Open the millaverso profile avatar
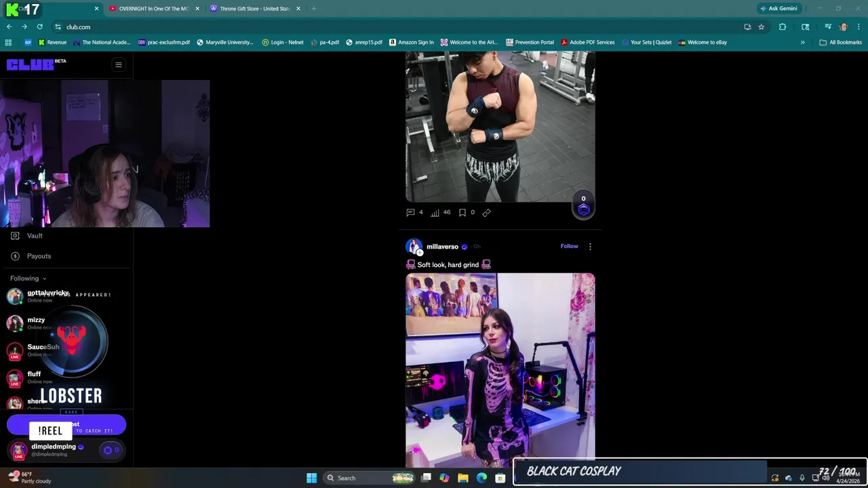 (x=414, y=247)
